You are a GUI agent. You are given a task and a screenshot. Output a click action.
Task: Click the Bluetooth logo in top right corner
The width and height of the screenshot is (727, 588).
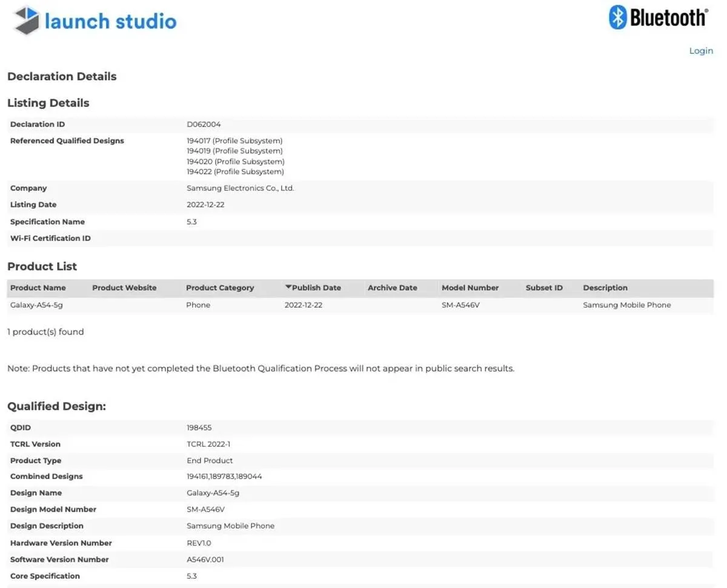pyautogui.click(x=658, y=18)
